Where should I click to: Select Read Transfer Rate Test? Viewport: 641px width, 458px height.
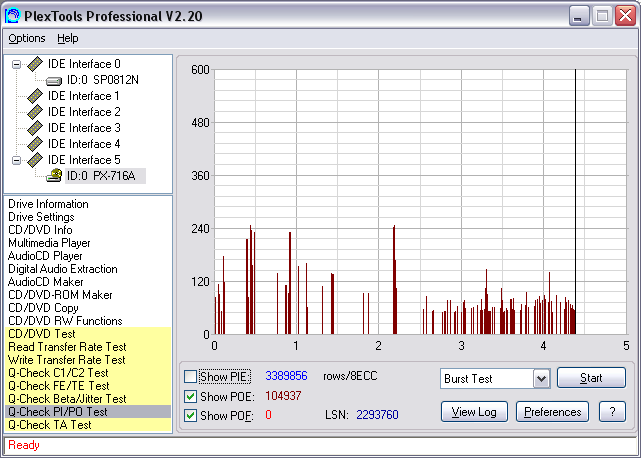point(88,347)
